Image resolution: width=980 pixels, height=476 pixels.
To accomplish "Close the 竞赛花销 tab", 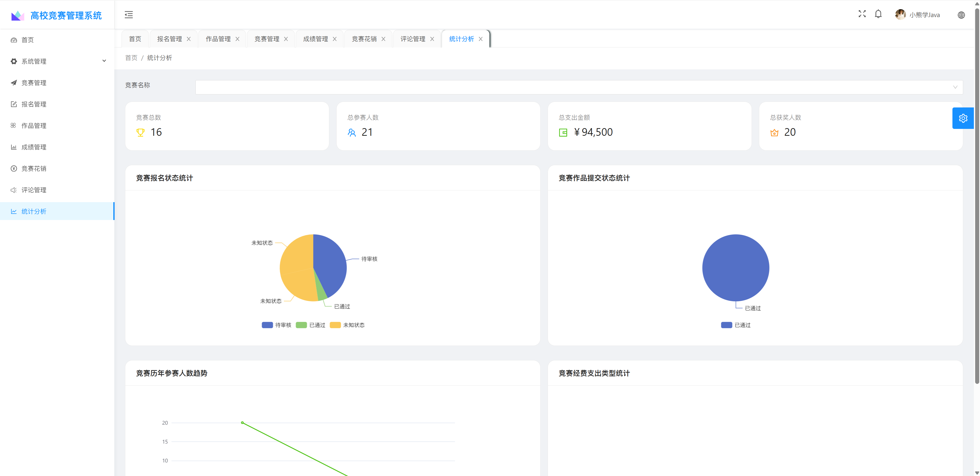I will tap(384, 39).
